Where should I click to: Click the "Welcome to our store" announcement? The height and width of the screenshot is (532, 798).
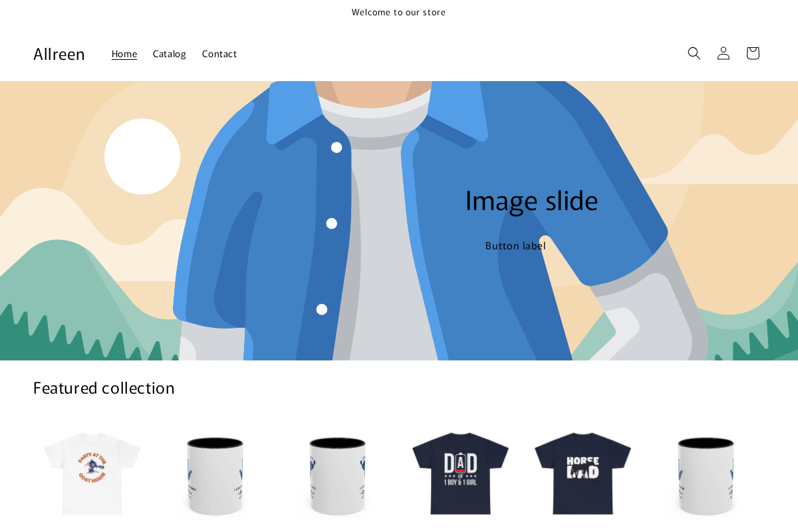(399, 12)
